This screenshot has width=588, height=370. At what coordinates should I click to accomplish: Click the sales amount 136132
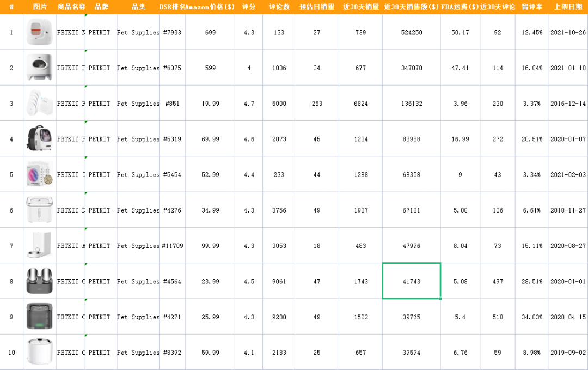tap(412, 104)
